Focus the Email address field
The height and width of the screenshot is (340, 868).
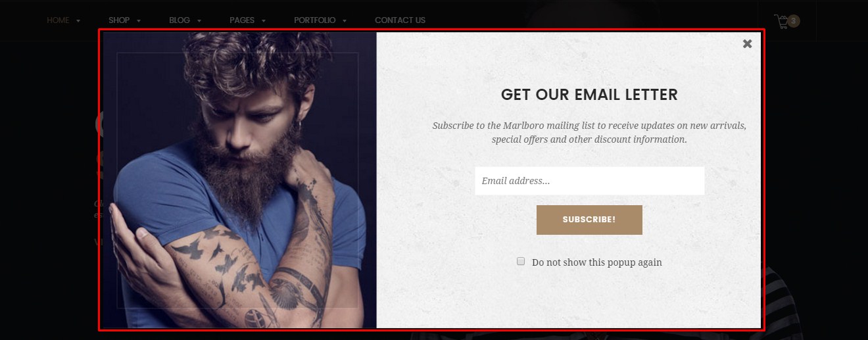point(590,180)
